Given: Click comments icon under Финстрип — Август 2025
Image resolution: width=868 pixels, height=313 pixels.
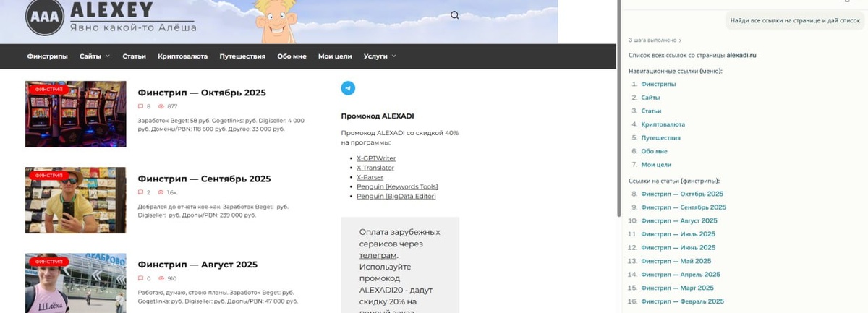Looking at the screenshot, I should pos(140,278).
